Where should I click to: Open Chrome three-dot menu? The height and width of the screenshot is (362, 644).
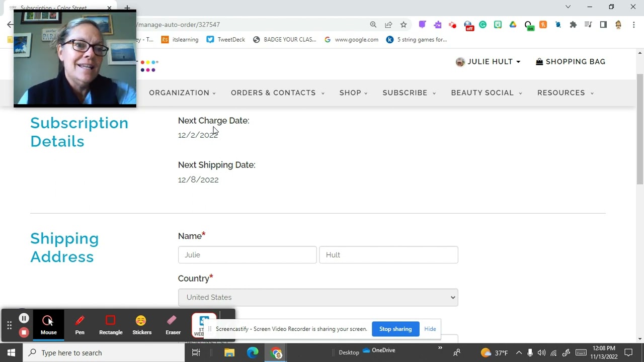coord(633,25)
